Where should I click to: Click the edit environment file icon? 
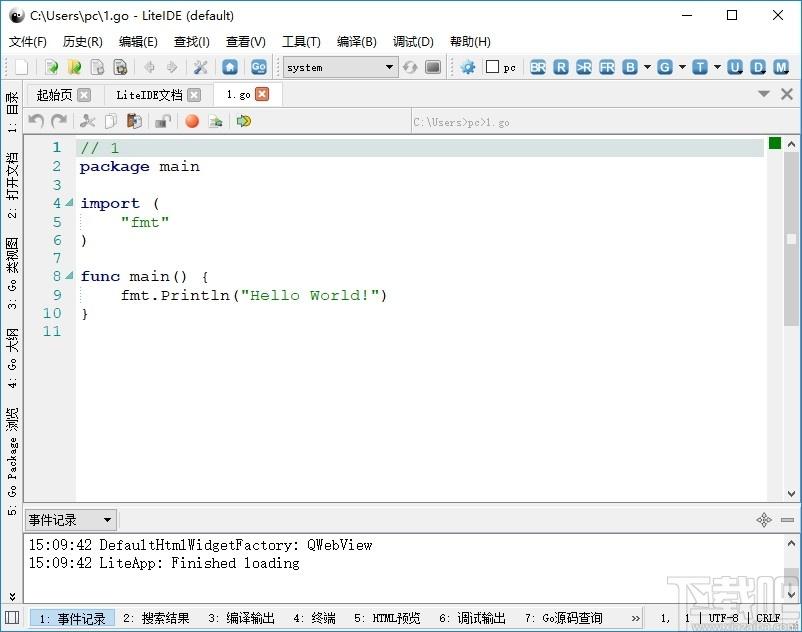point(433,67)
